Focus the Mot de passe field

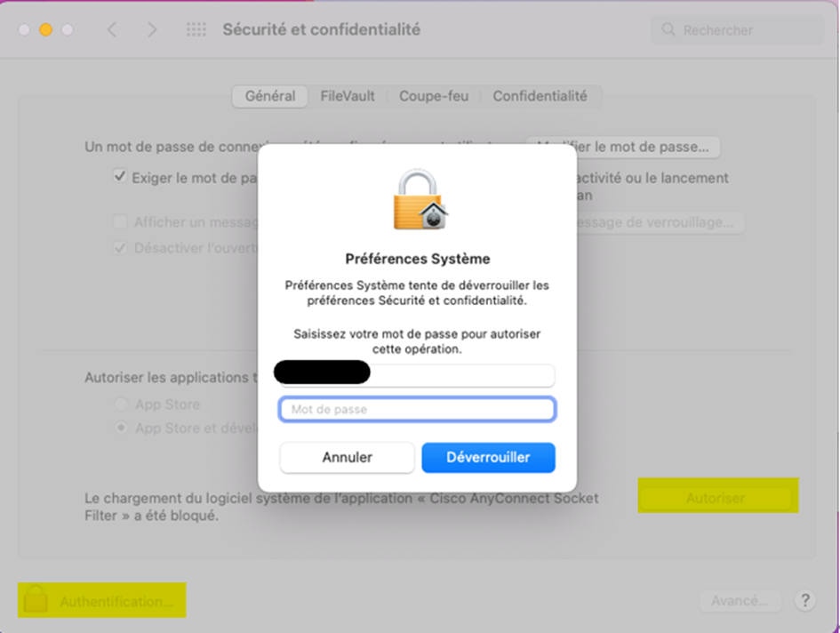pos(417,410)
